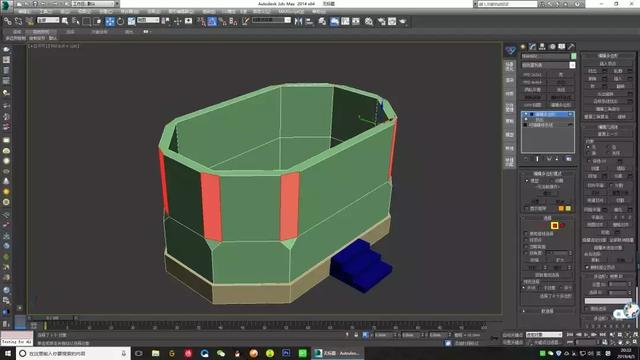Screen dimensions: 640x360
Task: Render with the teapot Render Production icon
Action: [403, 21]
